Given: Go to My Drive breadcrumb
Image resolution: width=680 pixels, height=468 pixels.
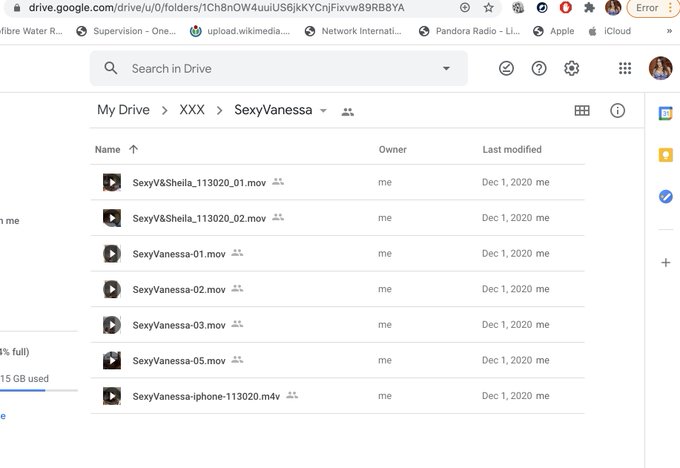Looking at the screenshot, I should pos(123,110).
